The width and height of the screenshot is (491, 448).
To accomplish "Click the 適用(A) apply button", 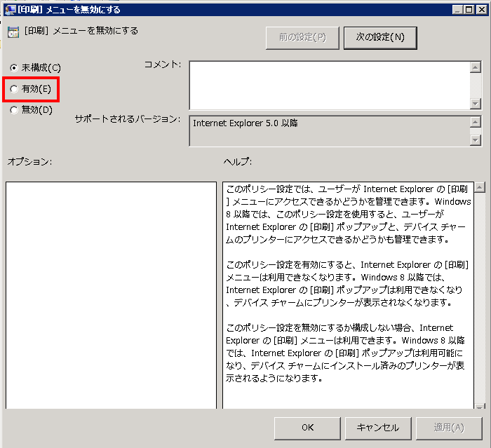I will coord(448,427).
